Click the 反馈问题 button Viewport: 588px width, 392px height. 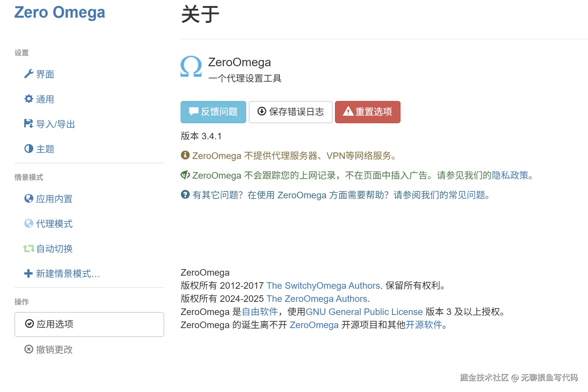pos(213,112)
